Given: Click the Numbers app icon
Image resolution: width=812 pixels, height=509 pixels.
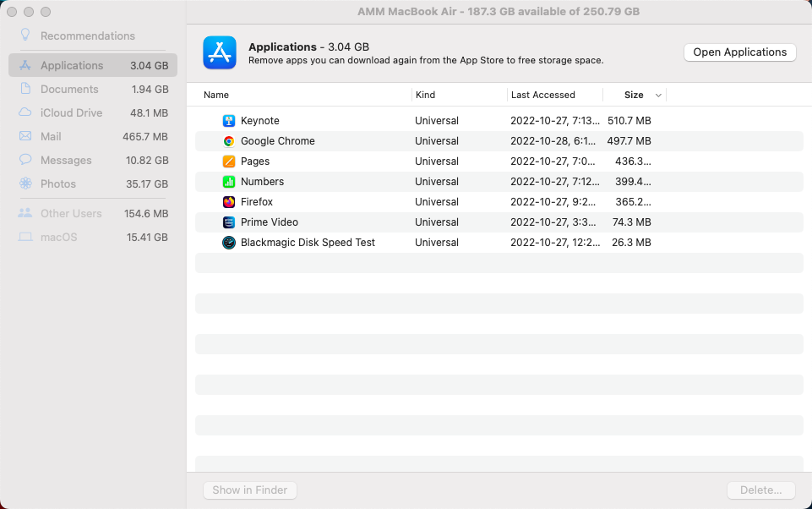Looking at the screenshot, I should [x=229, y=182].
